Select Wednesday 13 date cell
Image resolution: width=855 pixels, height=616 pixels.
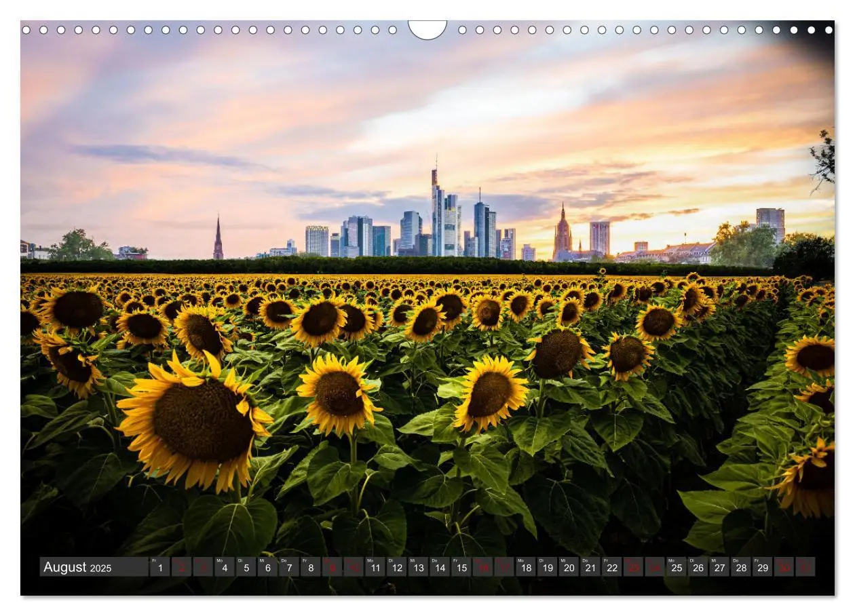click(x=418, y=567)
